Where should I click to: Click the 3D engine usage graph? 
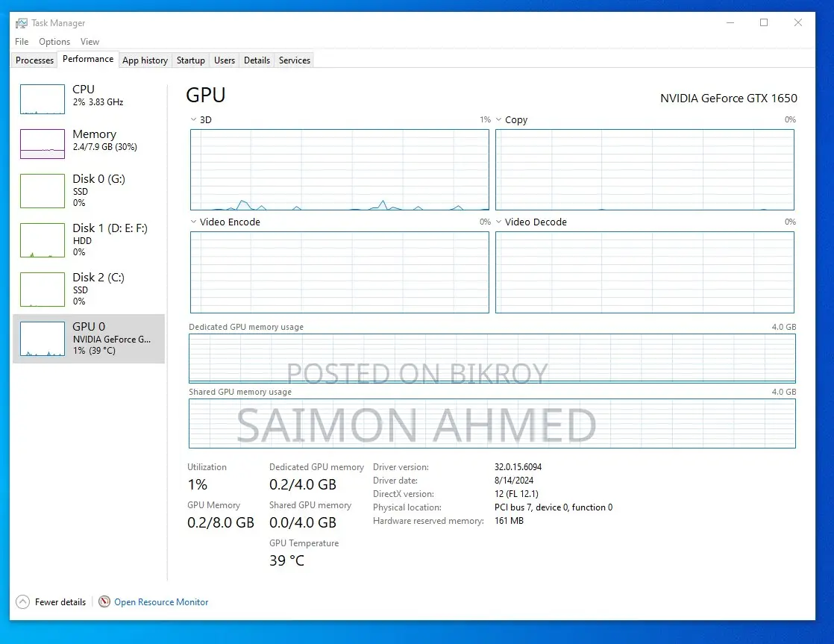click(339, 170)
